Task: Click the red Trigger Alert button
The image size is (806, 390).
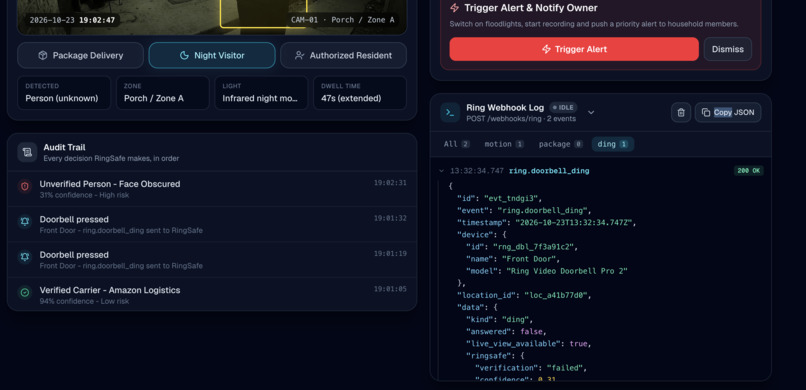Action: pos(574,49)
